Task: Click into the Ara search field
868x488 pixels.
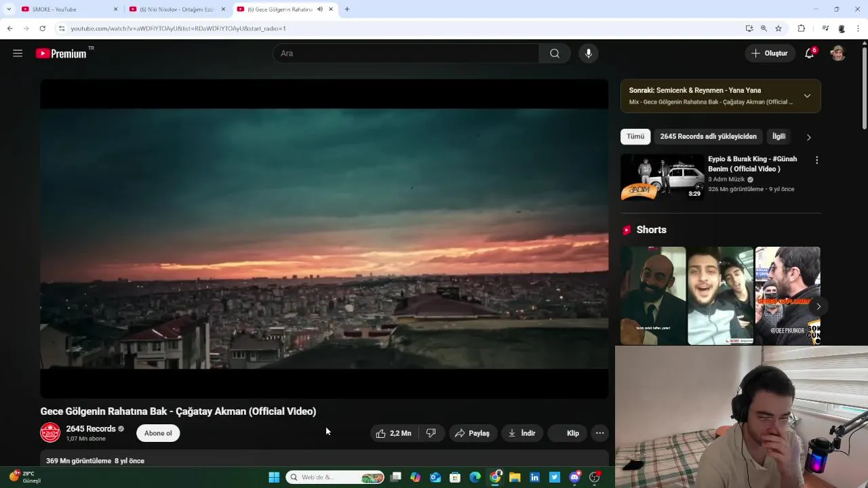Action: tap(406, 54)
